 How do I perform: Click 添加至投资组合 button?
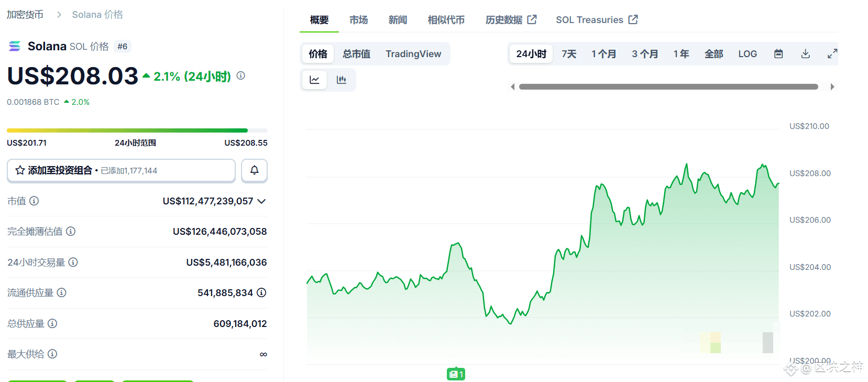(x=121, y=170)
